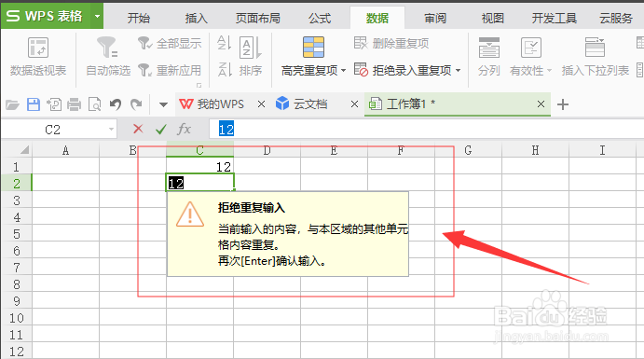Open the quick access toolbar customize dropdown
Viewport: 644px width, 359px height.
163,104
